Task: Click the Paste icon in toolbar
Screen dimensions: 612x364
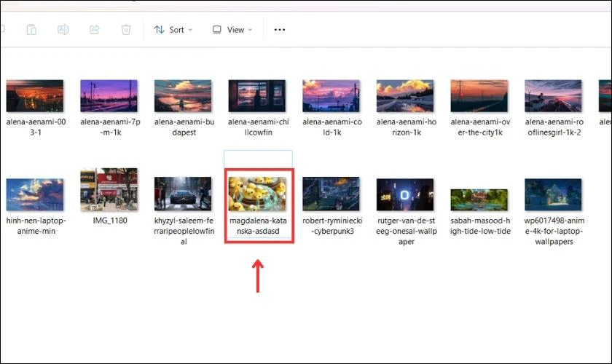Action: coord(31,30)
